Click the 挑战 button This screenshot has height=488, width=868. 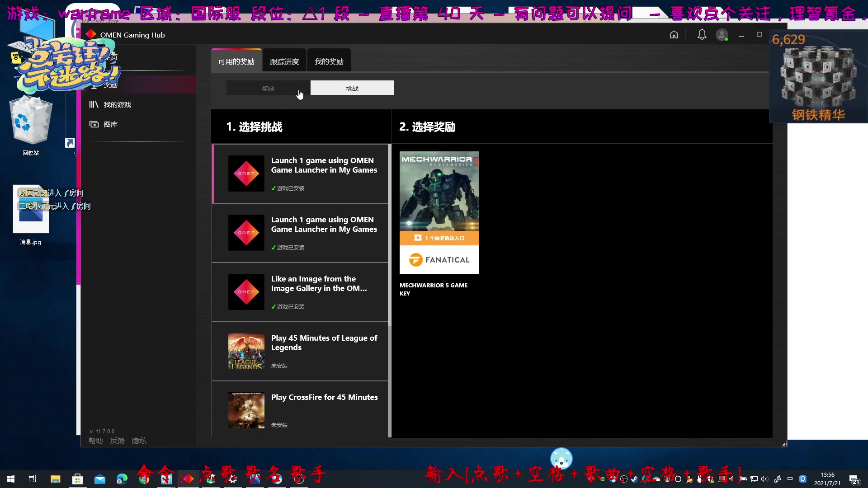[352, 88]
